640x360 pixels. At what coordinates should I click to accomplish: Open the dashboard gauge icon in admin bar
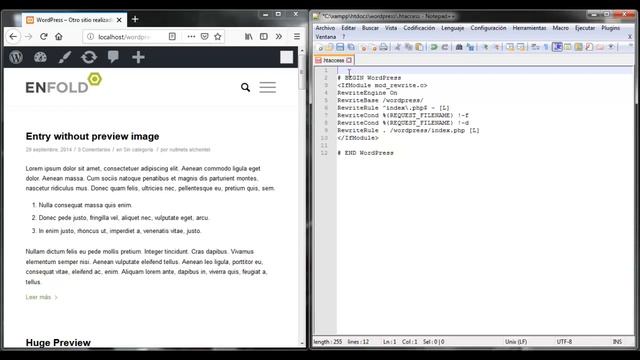click(40, 57)
